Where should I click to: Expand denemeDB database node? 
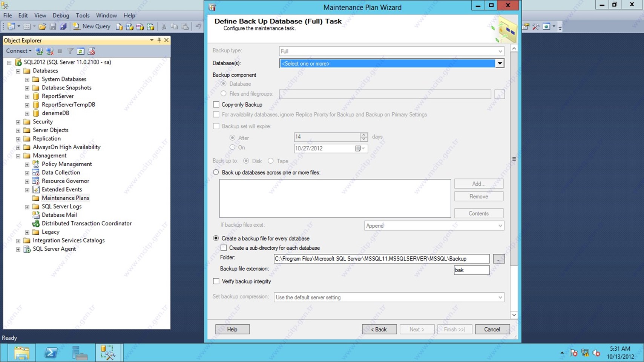tap(27, 114)
